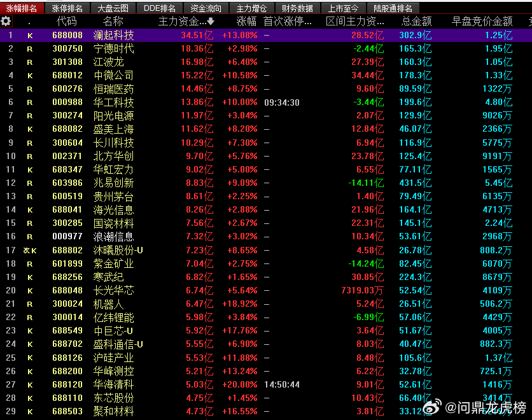Image resolution: width=532 pixels, height=420 pixels.
Task: Click the K marker icon for 中微公司
Action: [30, 76]
